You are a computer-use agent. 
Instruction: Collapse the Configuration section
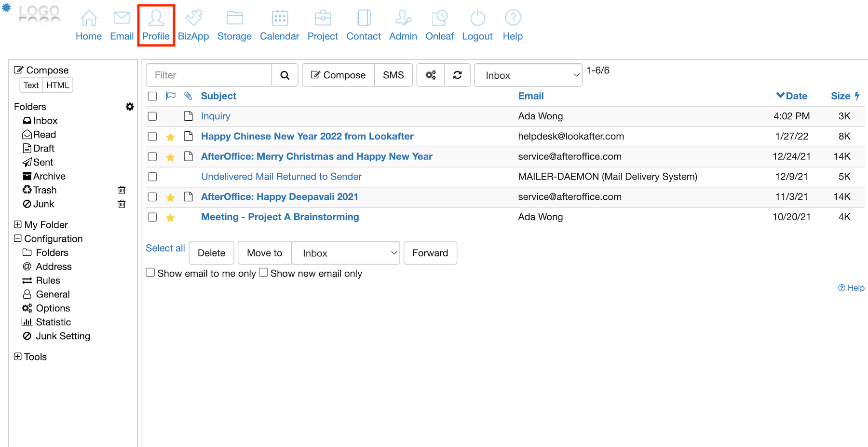point(18,238)
